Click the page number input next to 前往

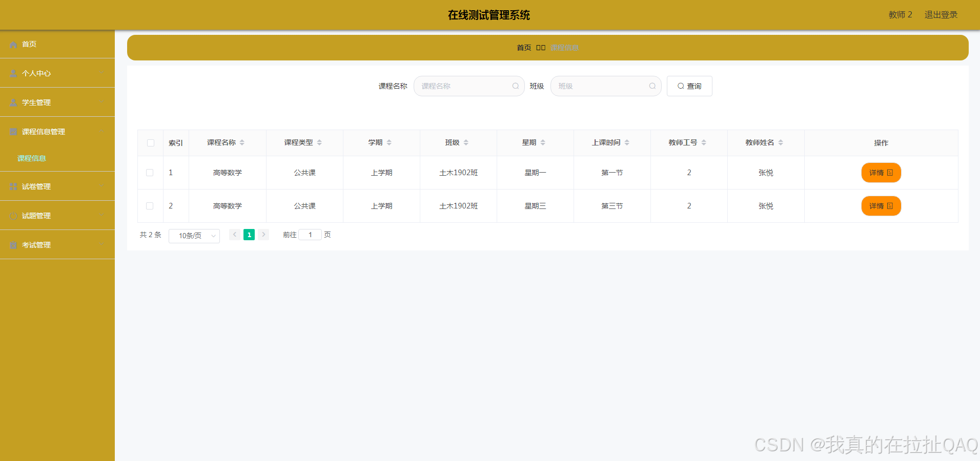coord(310,235)
